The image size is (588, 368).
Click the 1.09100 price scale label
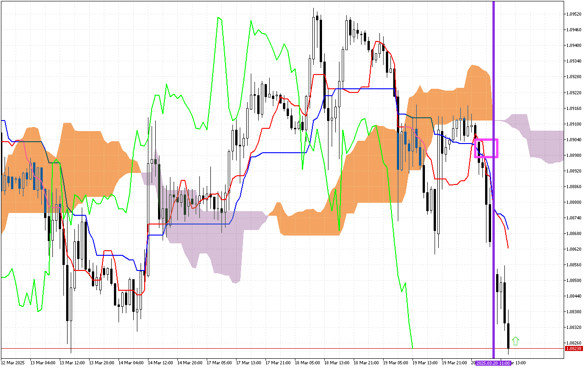coord(575,124)
